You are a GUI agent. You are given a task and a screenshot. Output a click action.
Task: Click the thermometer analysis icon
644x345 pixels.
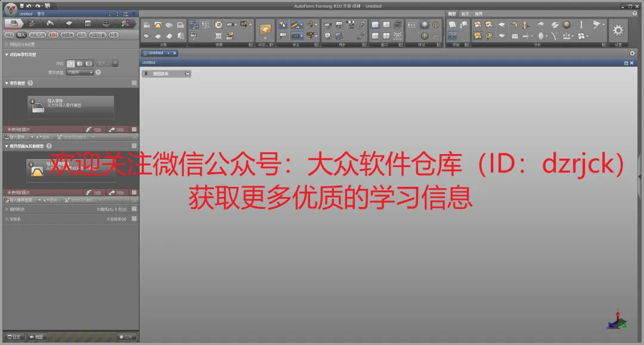click(x=581, y=24)
